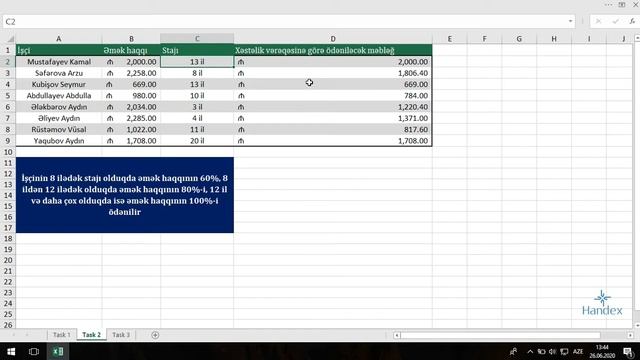Select cell Əliyev Aydın
Viewport: 640px width, 360px height.
coord(59,118)
